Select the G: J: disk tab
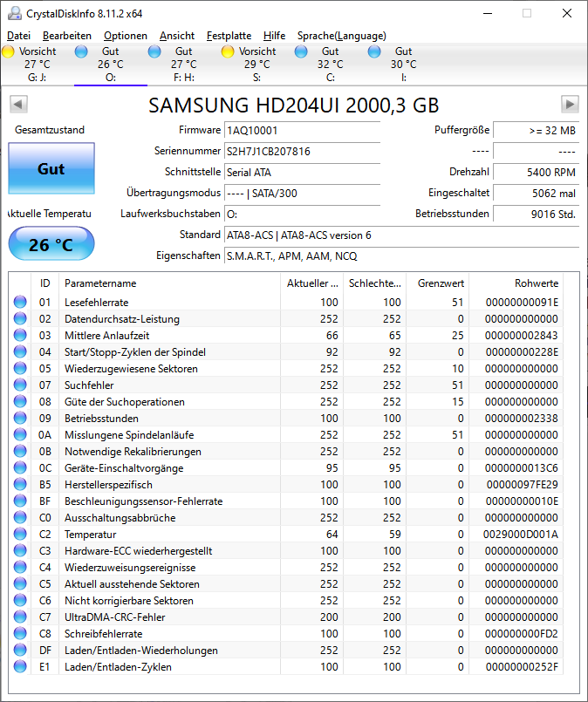 click(x=38, y=64)
